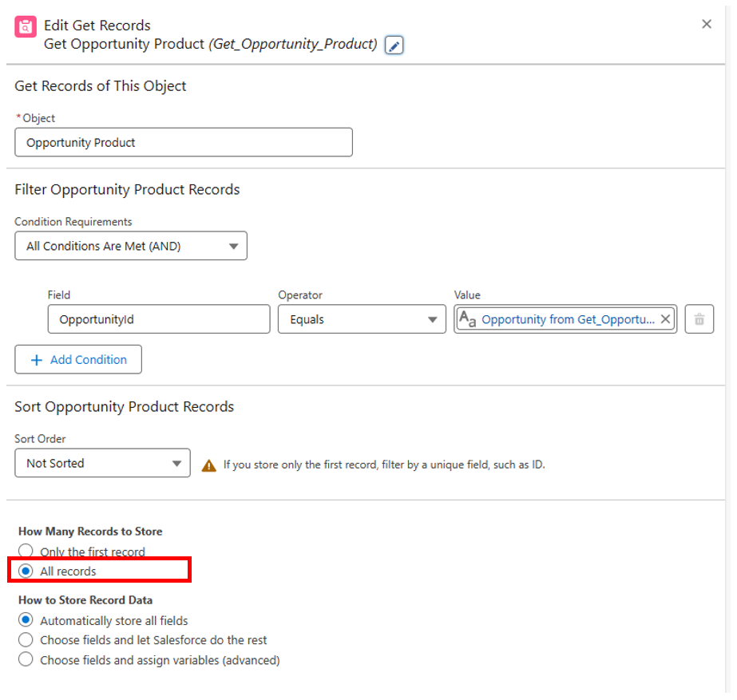This screenshot has width=737, height=700.
Task: Click the OpportunityId Field input
Action: (x=159, y=319)
